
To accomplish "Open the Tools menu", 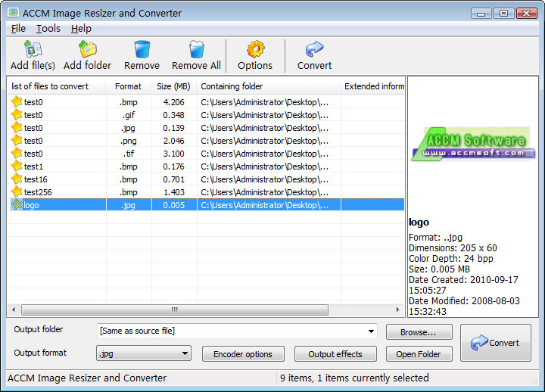I will coord(48,29).
